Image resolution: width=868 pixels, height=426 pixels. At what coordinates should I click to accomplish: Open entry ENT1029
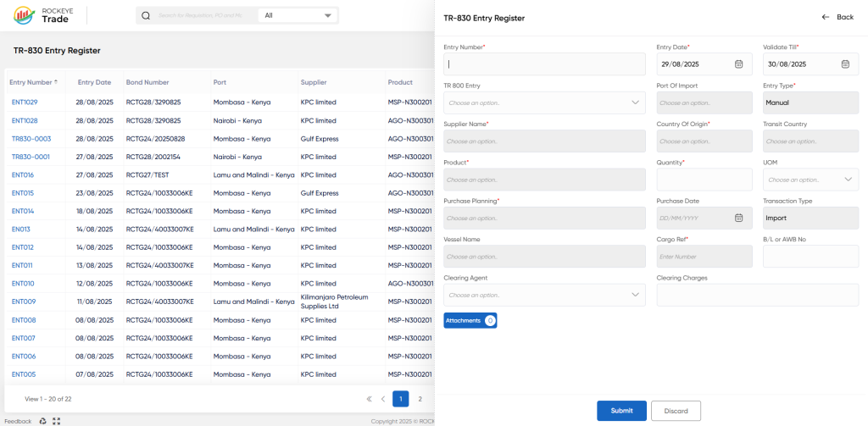25,102
